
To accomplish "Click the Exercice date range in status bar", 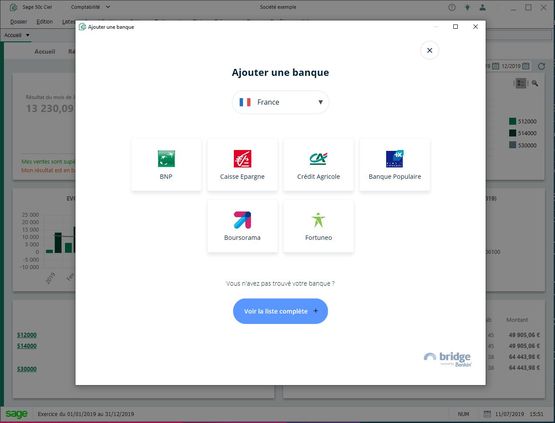I will click(x=86, y=414).
